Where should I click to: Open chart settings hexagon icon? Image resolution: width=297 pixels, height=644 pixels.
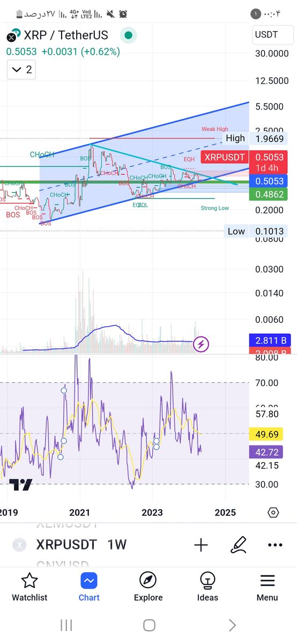pos(273,513)
